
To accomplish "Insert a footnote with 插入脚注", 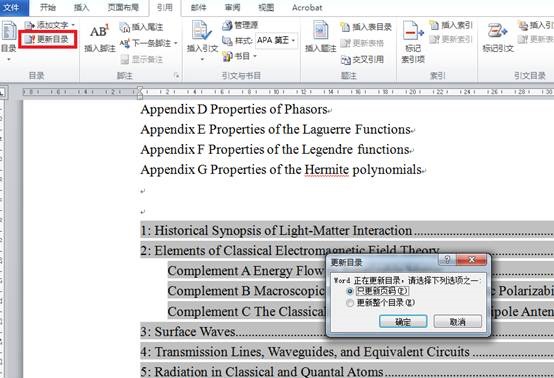I will tap(100, 39).
